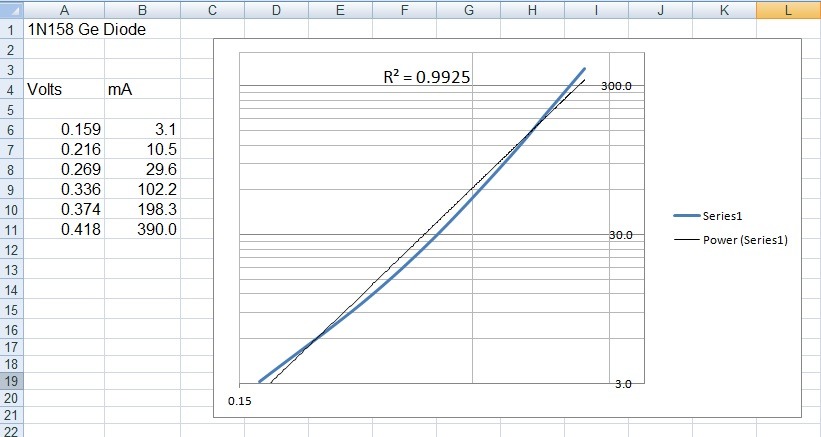Select cell A1 with 1N158 Ge Diode

pyautogui.click(x=64, y=29)
